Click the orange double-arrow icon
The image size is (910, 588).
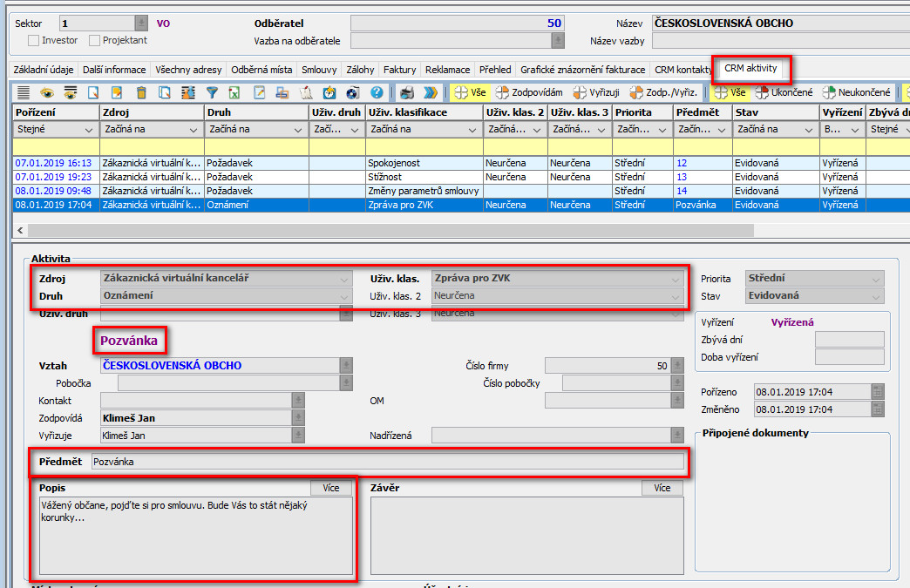(x=431, y=92)
